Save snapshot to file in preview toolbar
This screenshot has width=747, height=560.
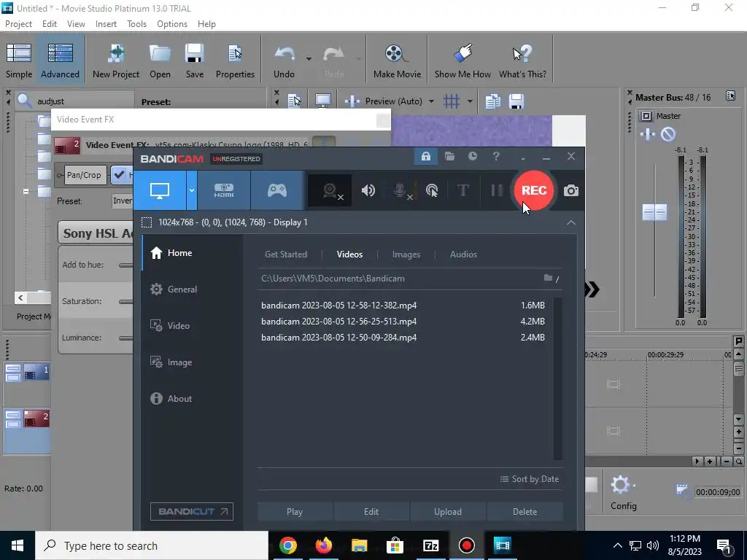coord(516,101)
